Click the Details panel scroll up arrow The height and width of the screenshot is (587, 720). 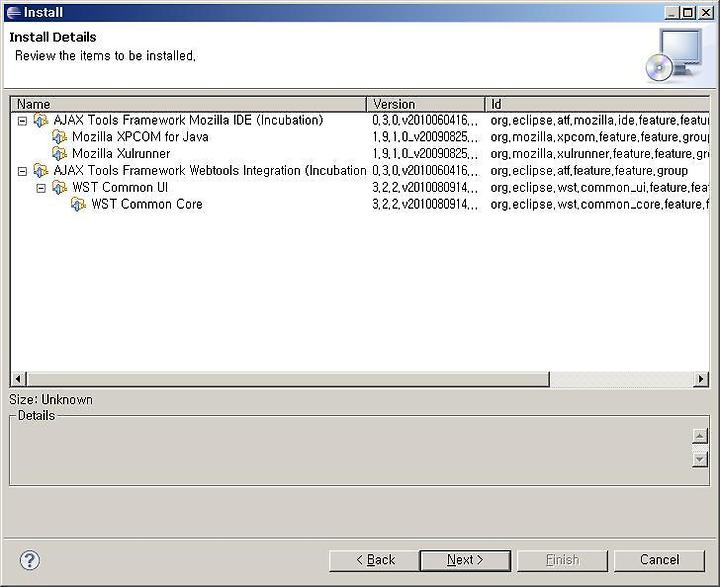click(x=699, y=436)
